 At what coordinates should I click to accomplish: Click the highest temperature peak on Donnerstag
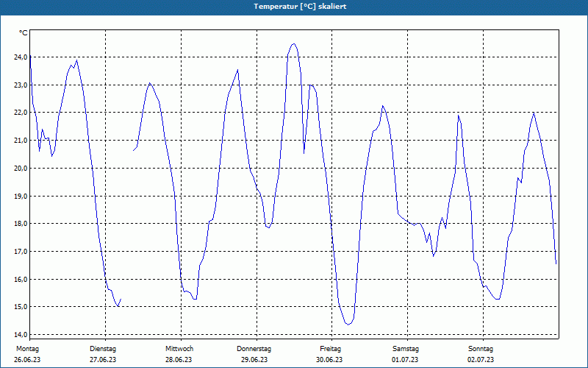294,44
